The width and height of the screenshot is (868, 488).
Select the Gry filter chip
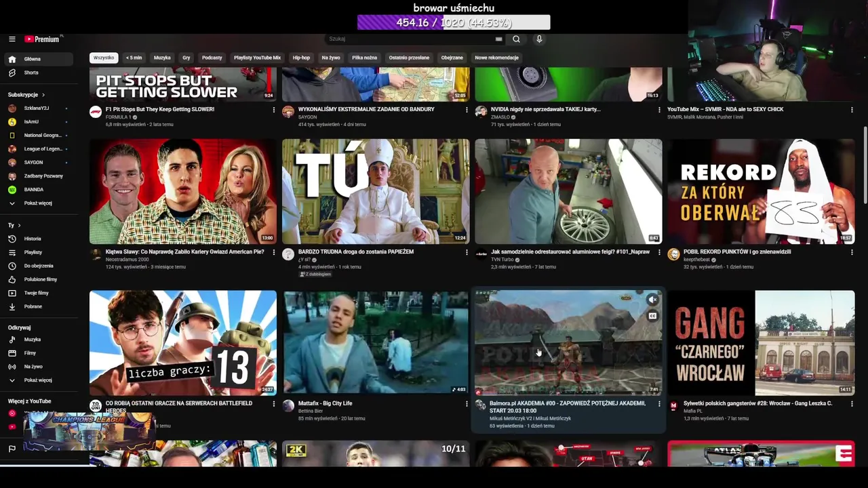click(186, 58)
